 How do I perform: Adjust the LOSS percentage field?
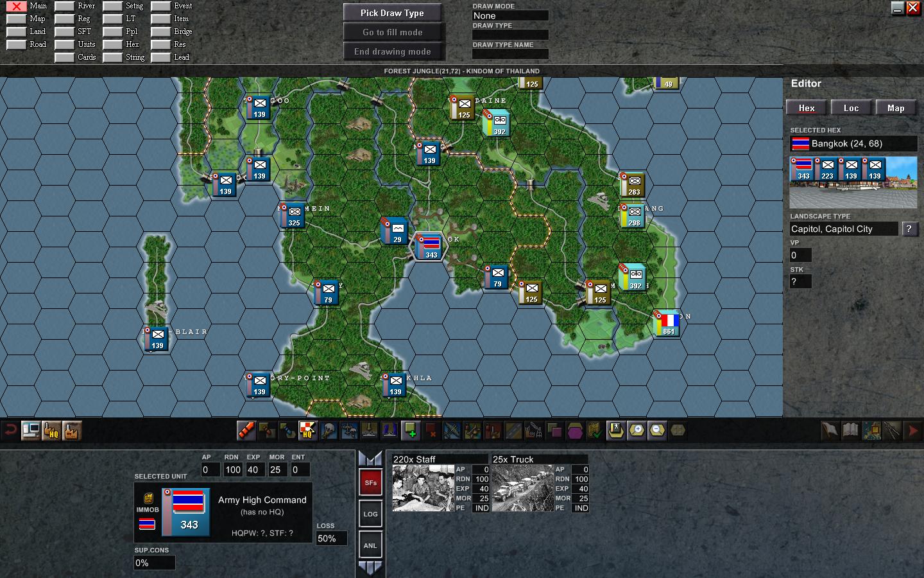tap(330, 539)
